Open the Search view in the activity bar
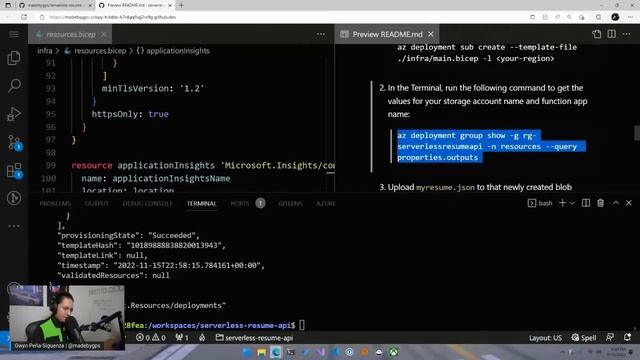This screenshot has height=360, width=640. [14, 86]
